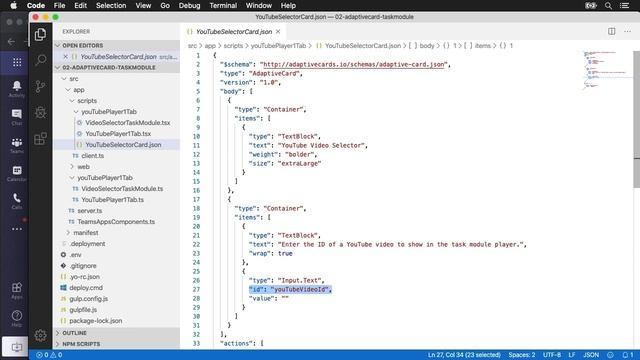
Task: Open the Teams more apps ellipsis
Action: click(x=17, y=229)
